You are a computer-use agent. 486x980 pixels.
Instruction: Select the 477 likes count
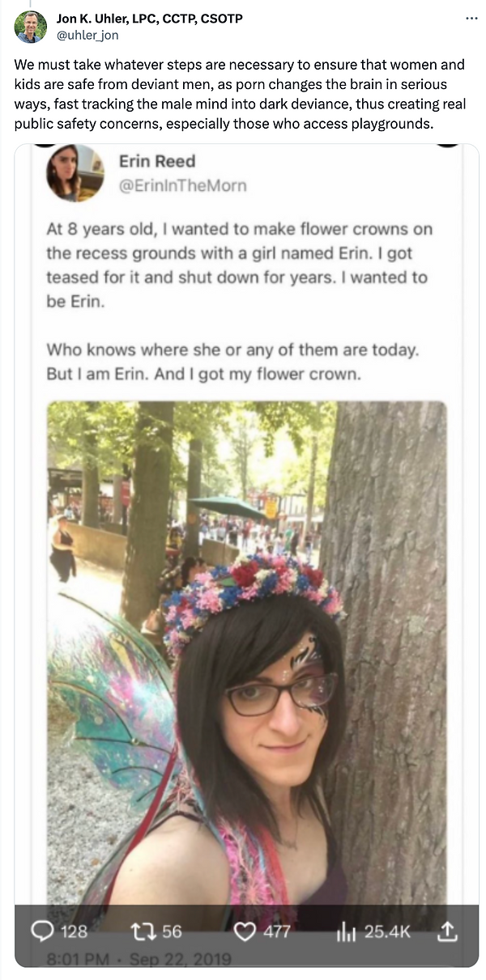pos(277,932)
